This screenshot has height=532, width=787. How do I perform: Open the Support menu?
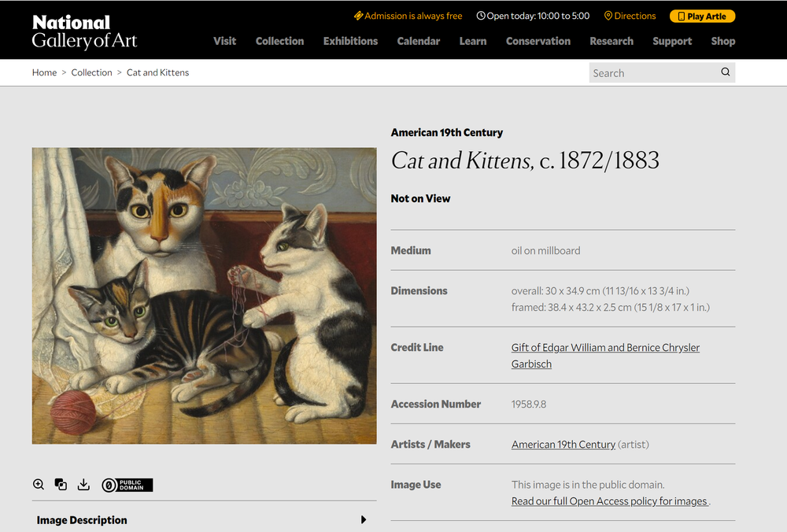[x=672, y=41]
